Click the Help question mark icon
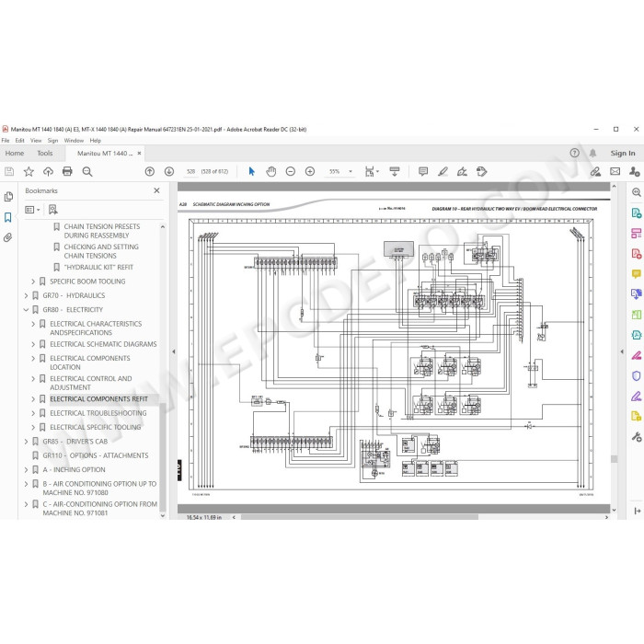 point(575,153)
